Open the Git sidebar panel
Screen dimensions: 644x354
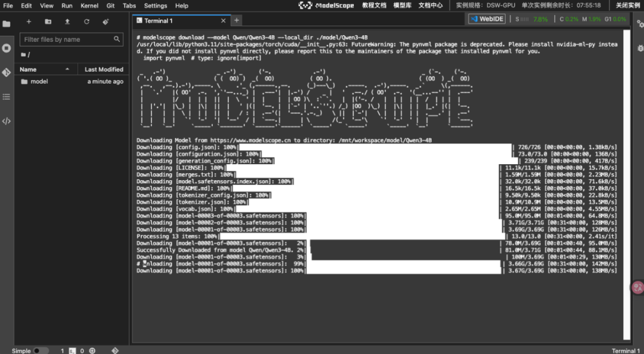pos(6,72)
